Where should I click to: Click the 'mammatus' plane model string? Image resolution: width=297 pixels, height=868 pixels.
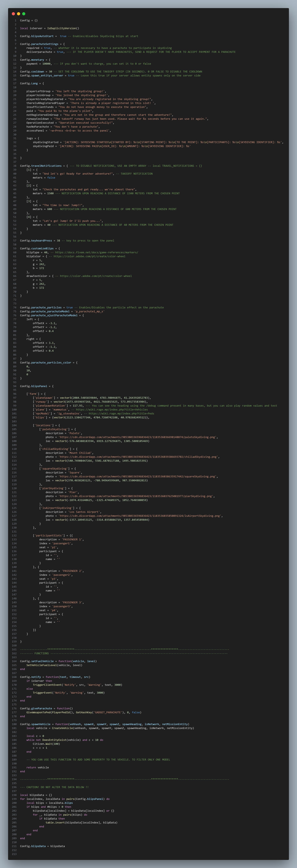coord(60,410)
